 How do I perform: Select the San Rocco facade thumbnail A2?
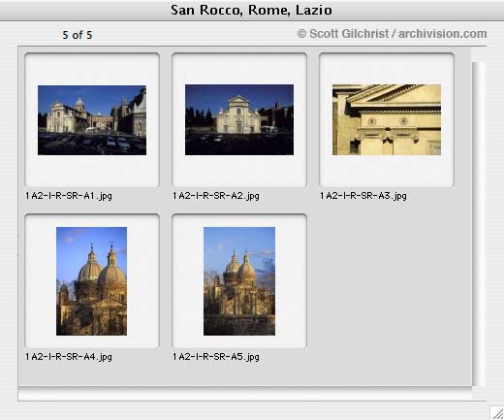click(239, 119)
